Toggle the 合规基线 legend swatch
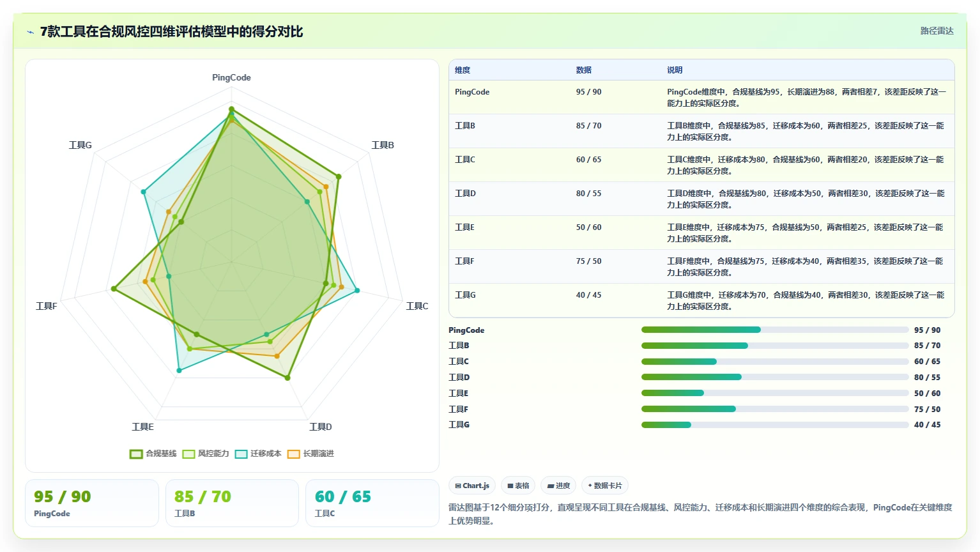Screen dimensions: 980x552 click(136, 454)
